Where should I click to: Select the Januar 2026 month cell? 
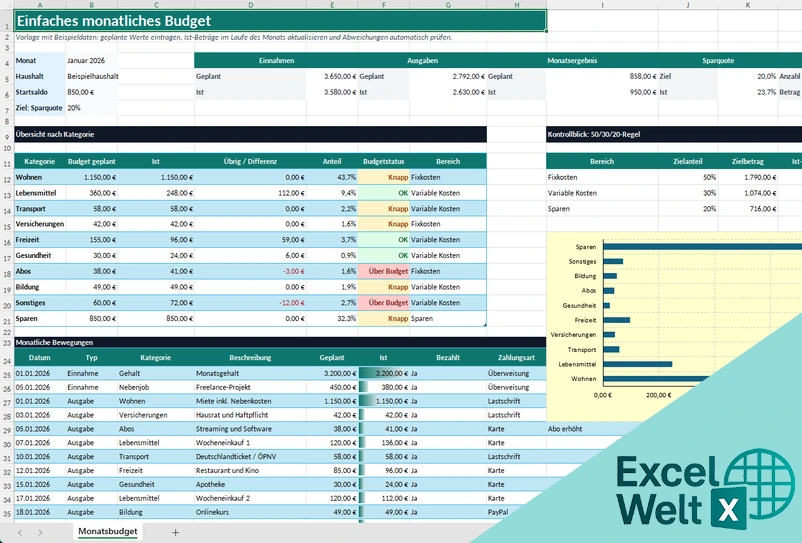[92, 60]
